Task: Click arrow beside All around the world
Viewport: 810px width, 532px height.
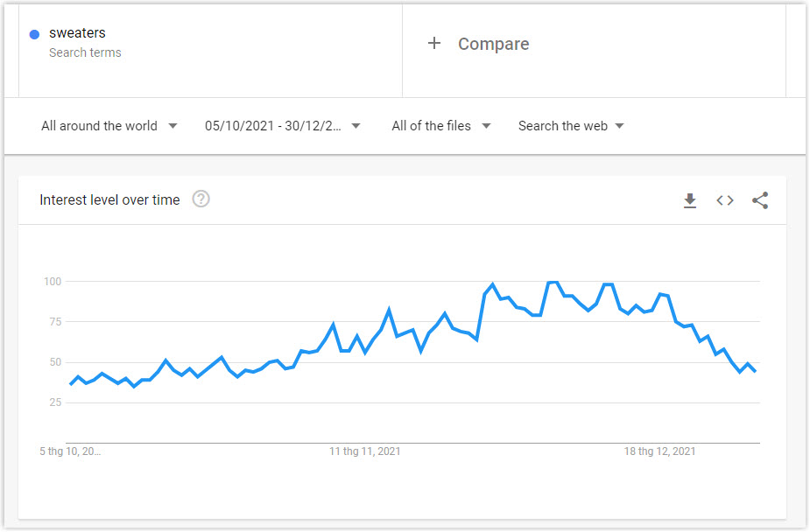Action: pyautogui.click(x=173, y=126)
